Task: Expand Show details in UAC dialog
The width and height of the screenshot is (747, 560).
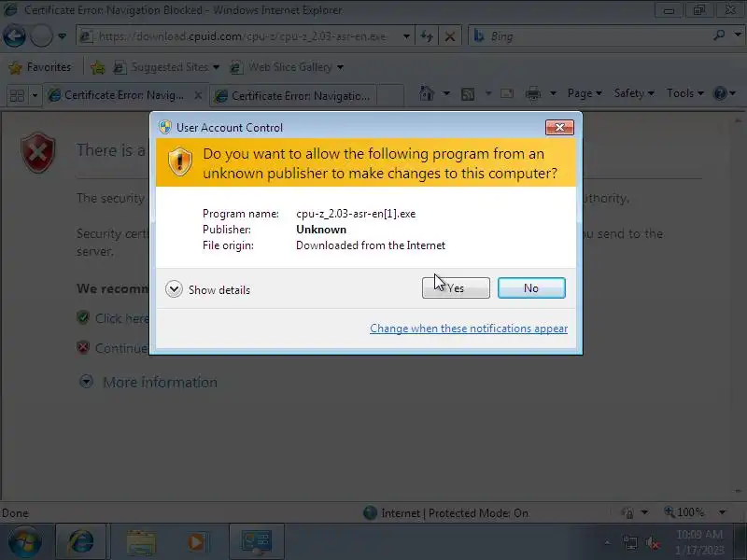Action: (207, 289)
